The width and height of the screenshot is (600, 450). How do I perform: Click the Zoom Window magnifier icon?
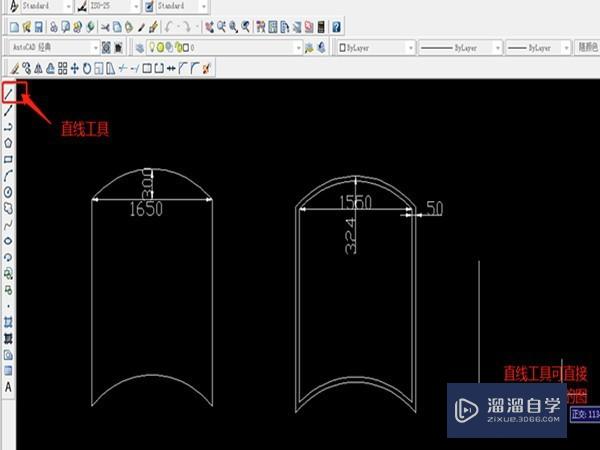point(233,27)
